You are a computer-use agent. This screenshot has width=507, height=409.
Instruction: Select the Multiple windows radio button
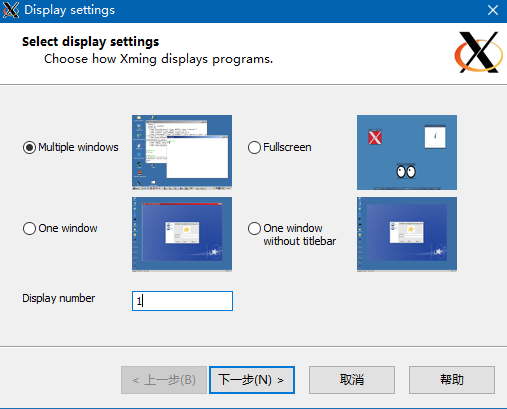click(29, 147)
